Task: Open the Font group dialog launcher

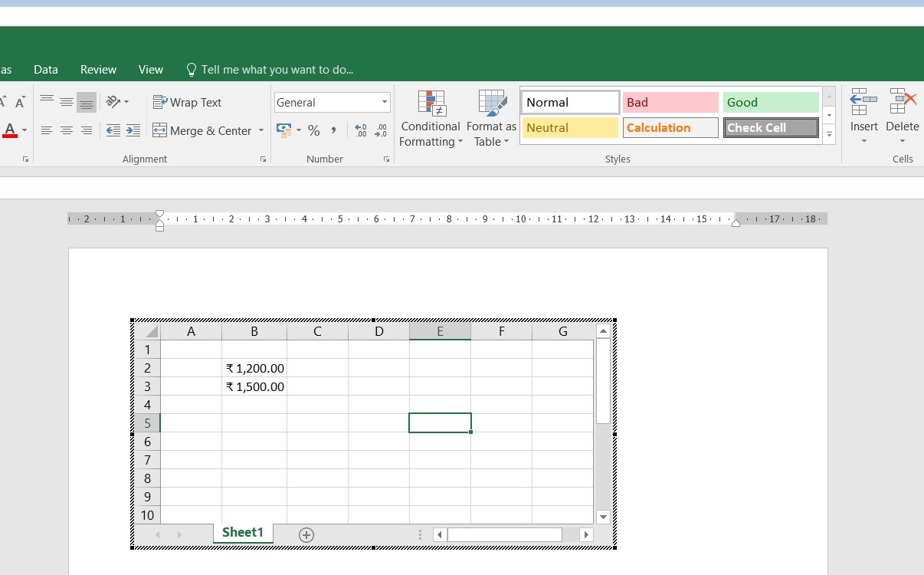Action: [x=25, y=159]
